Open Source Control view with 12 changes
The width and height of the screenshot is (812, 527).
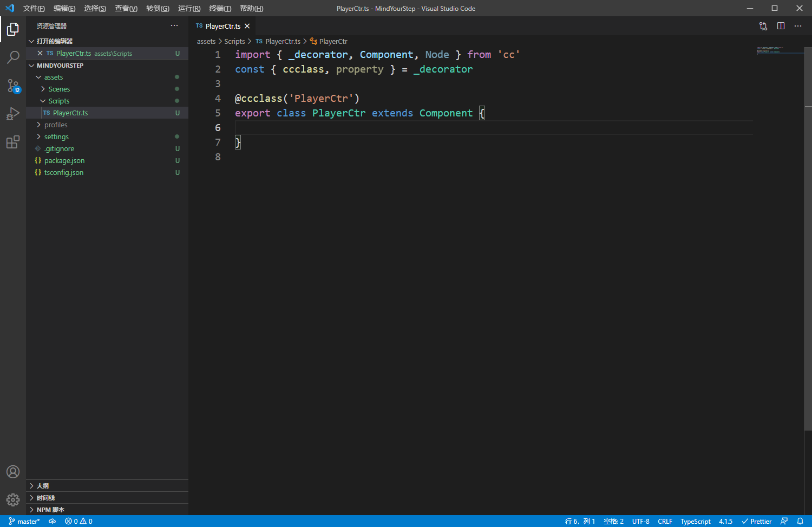click(13, 86)
